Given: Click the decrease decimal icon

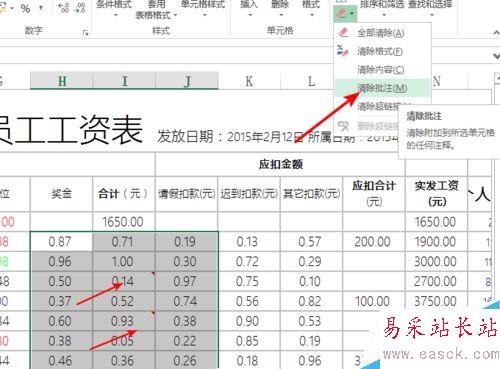Looking at the screenshot, I should coord(80,8).
